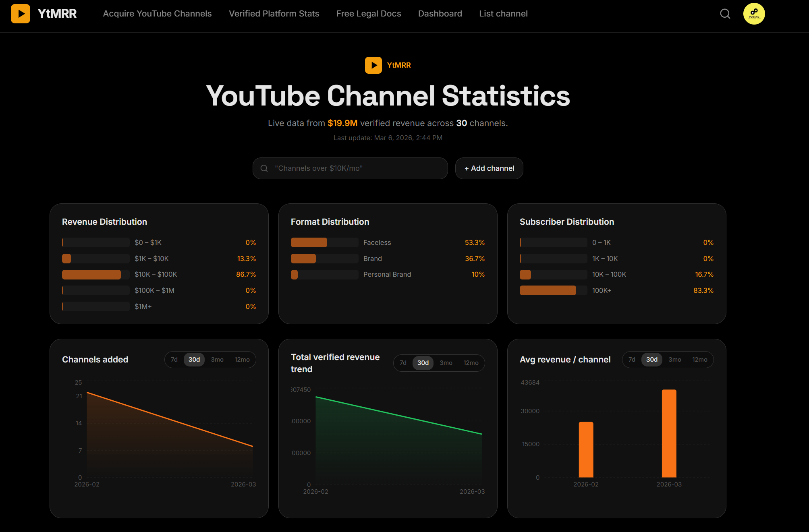This screenshot has width=809, height=532.
Task: Choose 3mo on Channels added chart
Action: pos(217,359)
